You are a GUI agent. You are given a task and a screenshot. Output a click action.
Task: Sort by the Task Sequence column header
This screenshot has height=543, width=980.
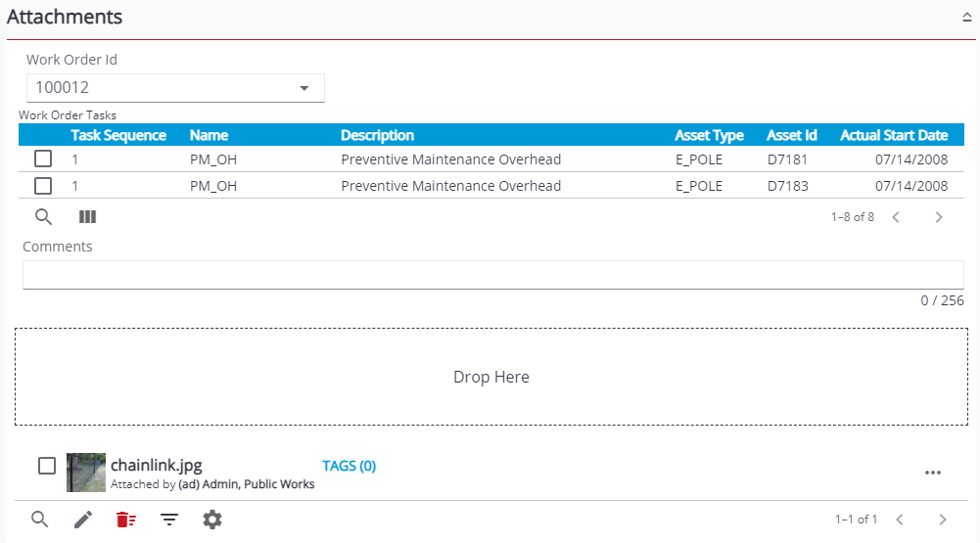tap(118, 135)
